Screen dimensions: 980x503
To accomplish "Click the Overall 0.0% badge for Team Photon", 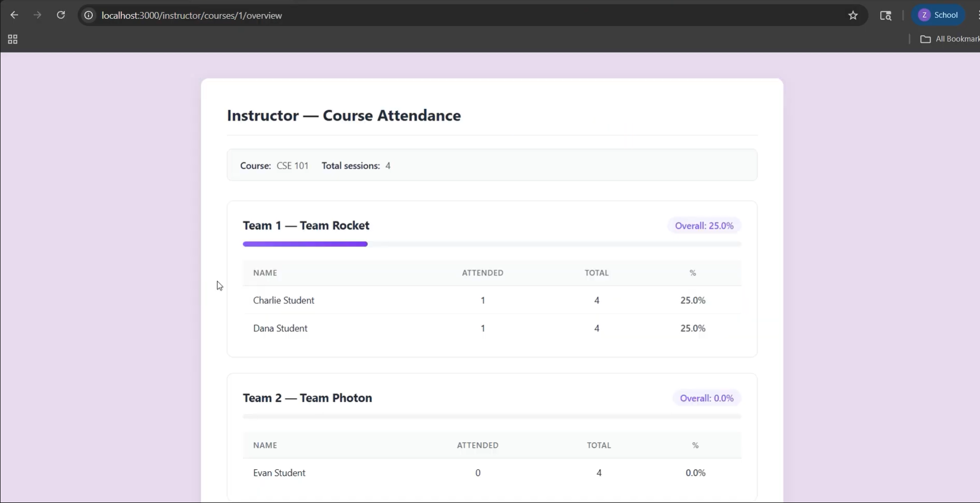I will tap(707, 398).
